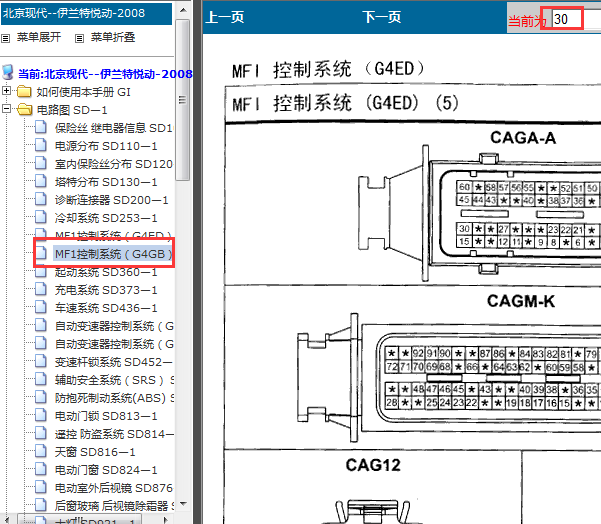Open 室内保险丝分布 SD120 document
Image resolution: width=601 pixels, height=524 pixels.
pos(113,164)
